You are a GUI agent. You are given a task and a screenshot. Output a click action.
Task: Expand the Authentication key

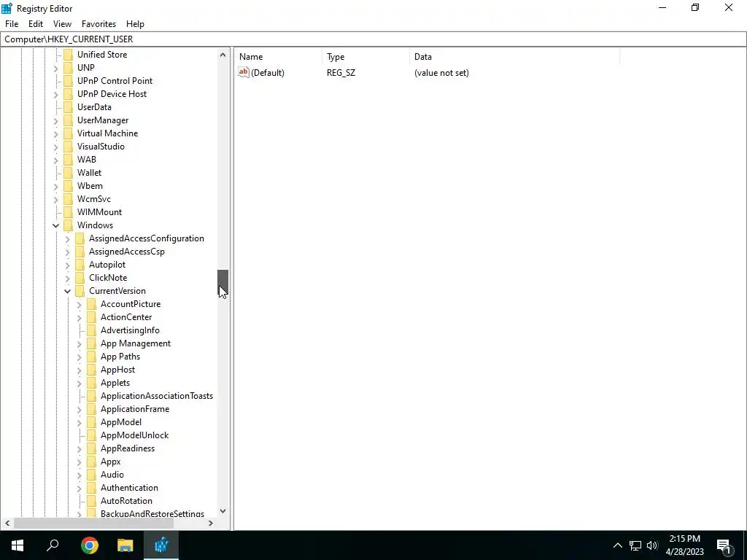pyautogui.click(x=79, y=488)
